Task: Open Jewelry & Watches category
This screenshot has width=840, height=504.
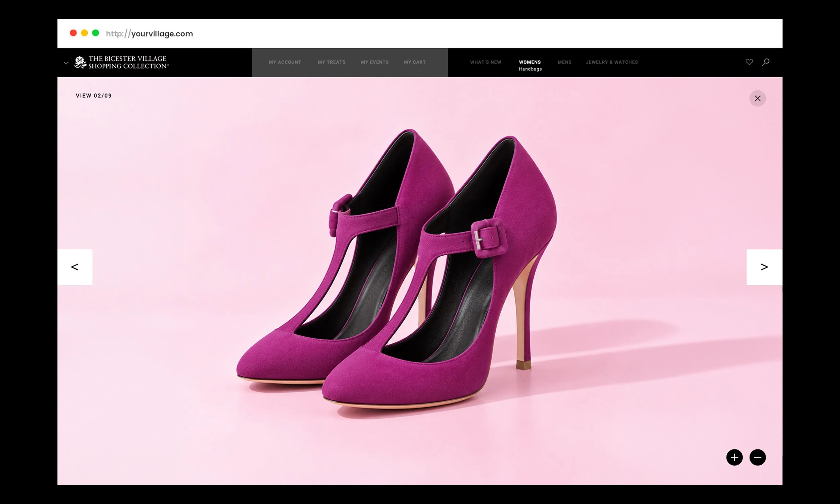Action: (612, 62)
